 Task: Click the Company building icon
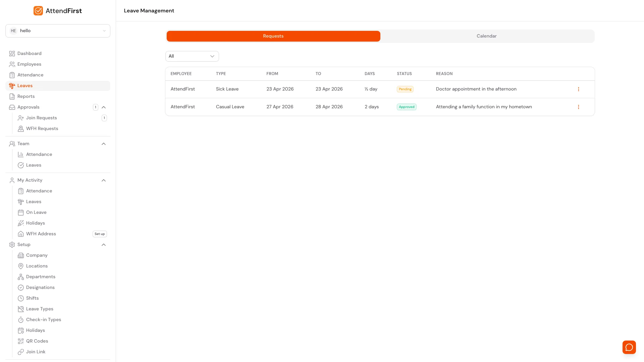coord(21,255)
